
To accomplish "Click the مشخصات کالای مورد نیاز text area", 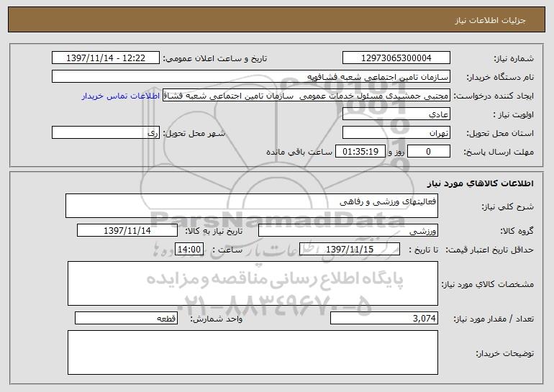I will tap(253, 283).
